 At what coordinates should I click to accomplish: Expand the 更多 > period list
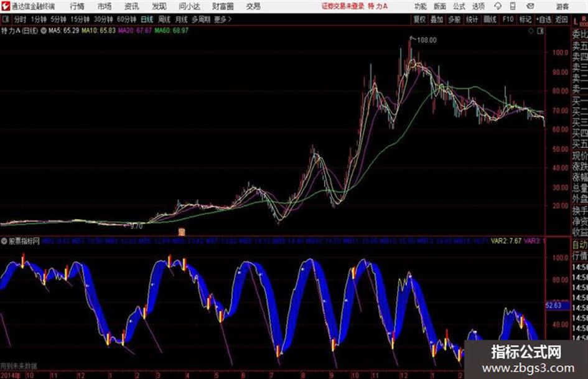click(223, 19)
